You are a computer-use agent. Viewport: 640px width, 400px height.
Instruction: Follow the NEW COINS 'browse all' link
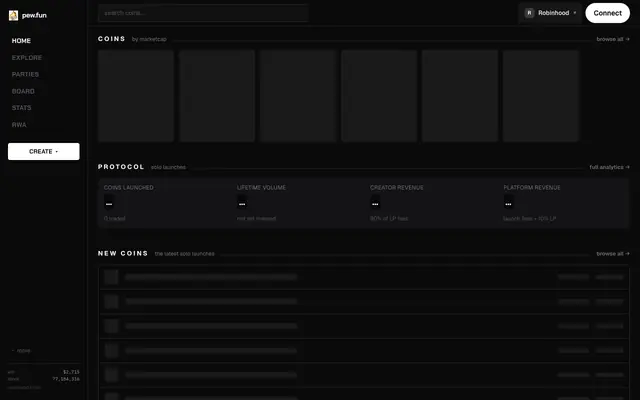tap(613, 253)
